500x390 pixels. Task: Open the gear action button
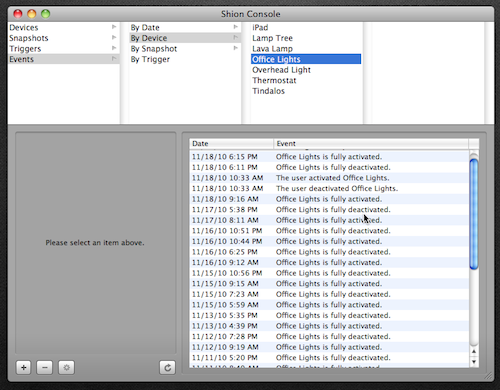[x=66, y=368]
